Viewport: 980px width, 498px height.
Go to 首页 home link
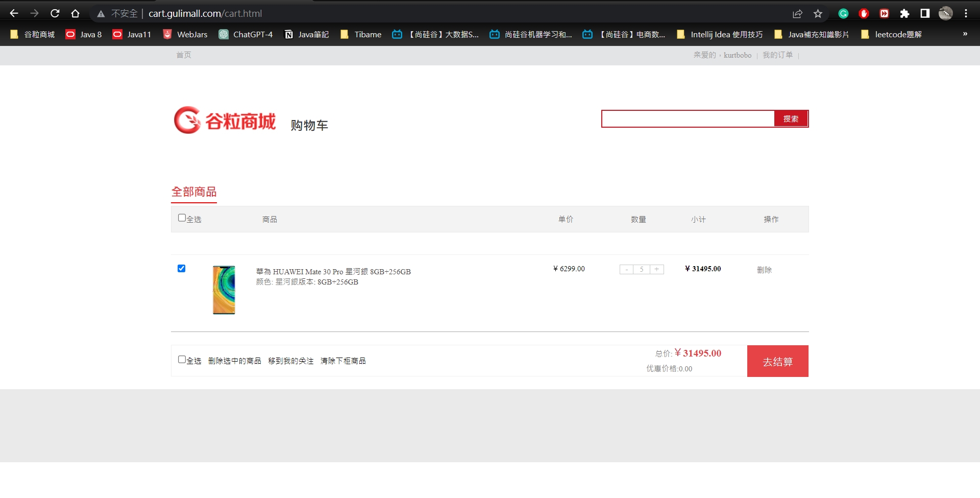click(x=184, y=55)
